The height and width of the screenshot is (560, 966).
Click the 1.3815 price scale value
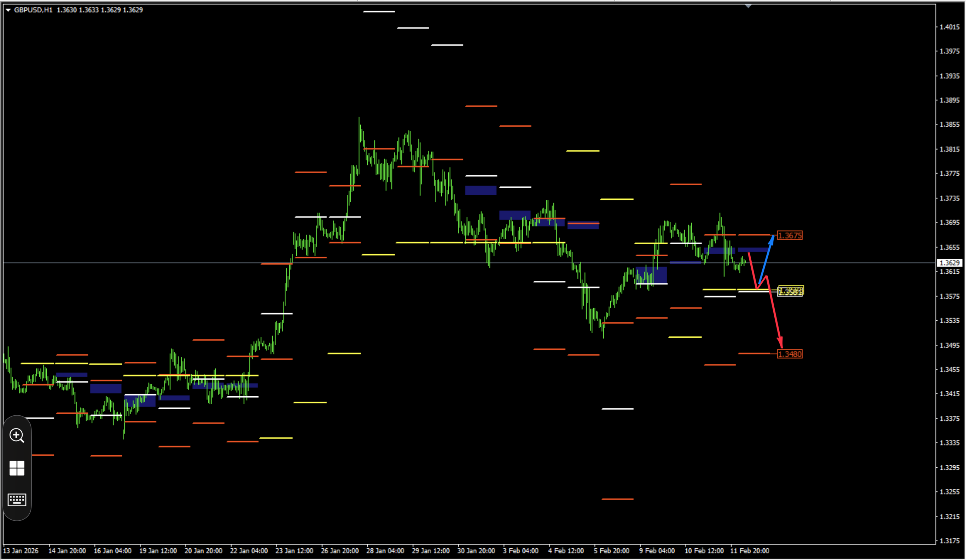[949, 150]
